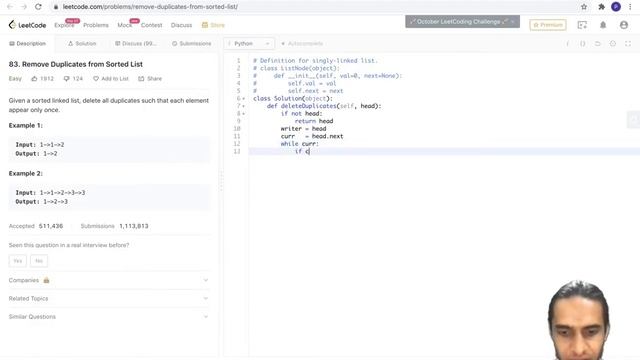This screenshot has height=360, width=640.
Task: Open the browser extensions puzzle icon
Action: pyautogui.click(x=601, y=7)
